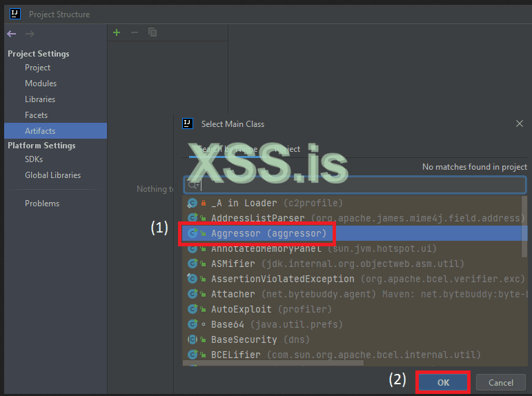Screen dimensions: 532x396
Task: Click the class icon beside BaseSecurity
Action: click(x=193, y=339)
